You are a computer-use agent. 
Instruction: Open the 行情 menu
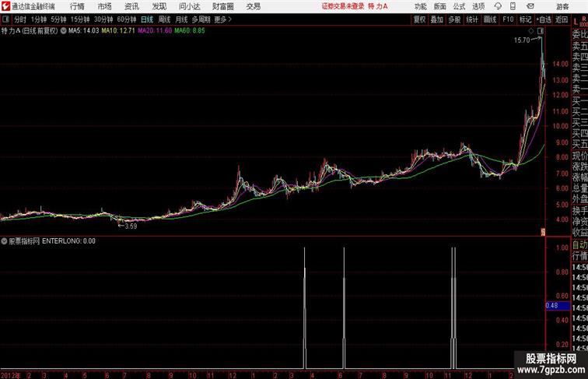pos(77,6)
